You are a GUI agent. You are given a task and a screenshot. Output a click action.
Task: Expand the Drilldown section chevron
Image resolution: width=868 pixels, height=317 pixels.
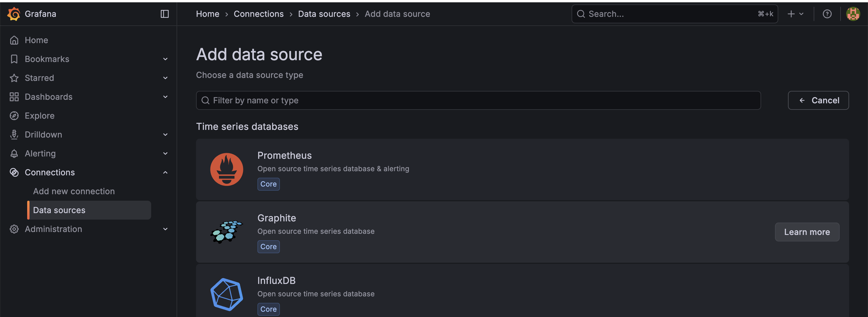coord(165,134)
